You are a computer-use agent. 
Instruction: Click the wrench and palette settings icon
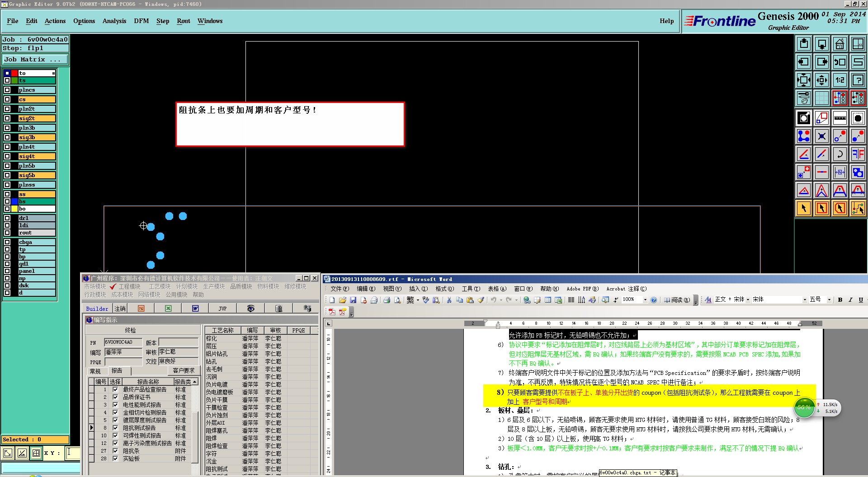tap(803, 98)
